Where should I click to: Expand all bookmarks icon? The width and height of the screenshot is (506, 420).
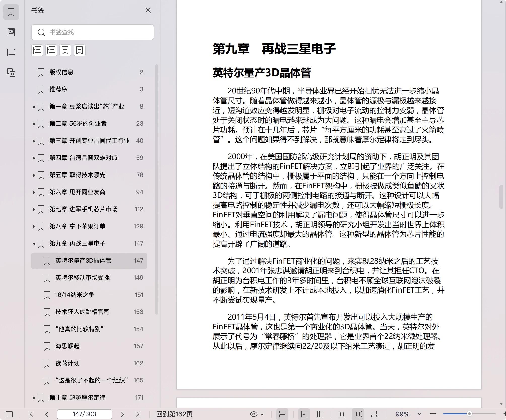(37, 50)
